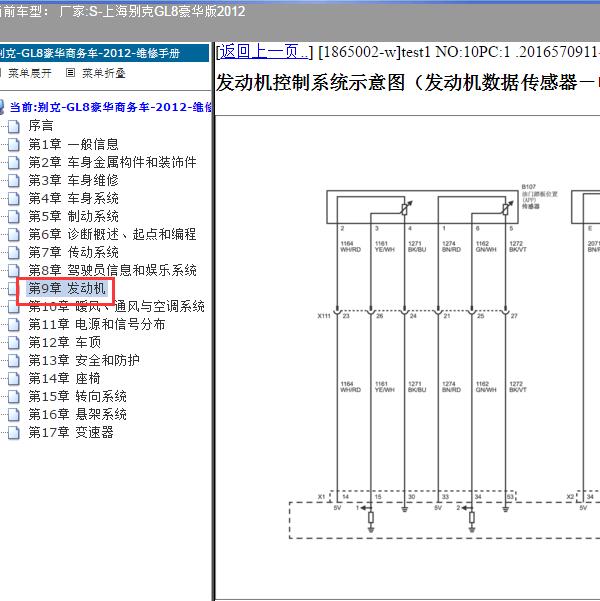Click 菜单展开 to expand menu
This screenshot has height=601, width=600.
point(30,73)
